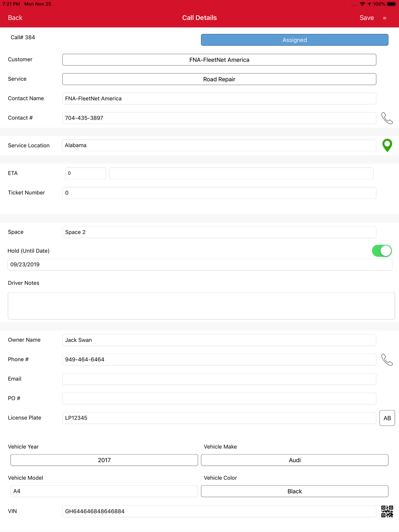Open the Vehicle Make Audi picker
399x532 pixels.
point(294,460)
